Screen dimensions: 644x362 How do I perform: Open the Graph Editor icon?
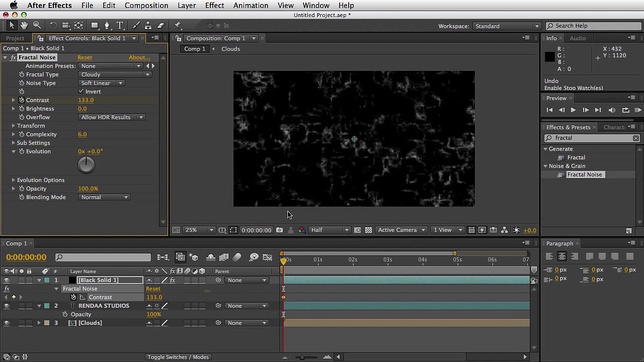[x=268, y=257]
